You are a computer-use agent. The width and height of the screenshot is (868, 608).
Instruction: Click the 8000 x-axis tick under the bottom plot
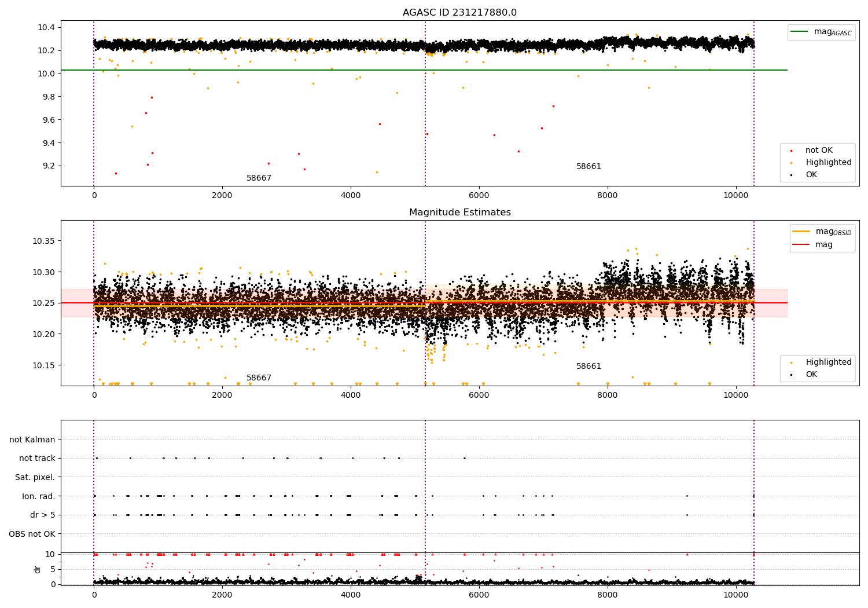[x=608, y=595]
